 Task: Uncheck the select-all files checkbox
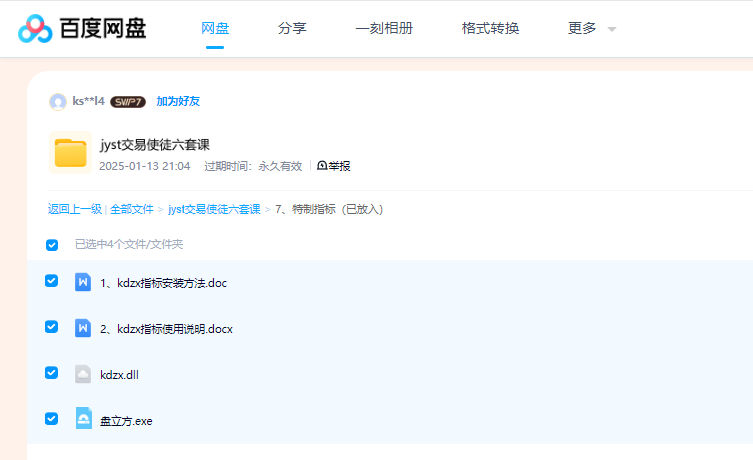click(x=52, y=245)
